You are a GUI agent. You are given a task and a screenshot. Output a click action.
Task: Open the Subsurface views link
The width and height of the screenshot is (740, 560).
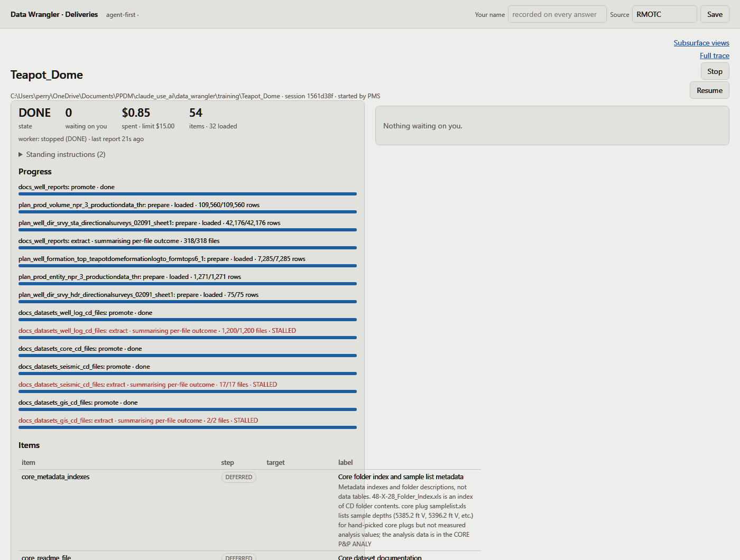click(701, 43)
